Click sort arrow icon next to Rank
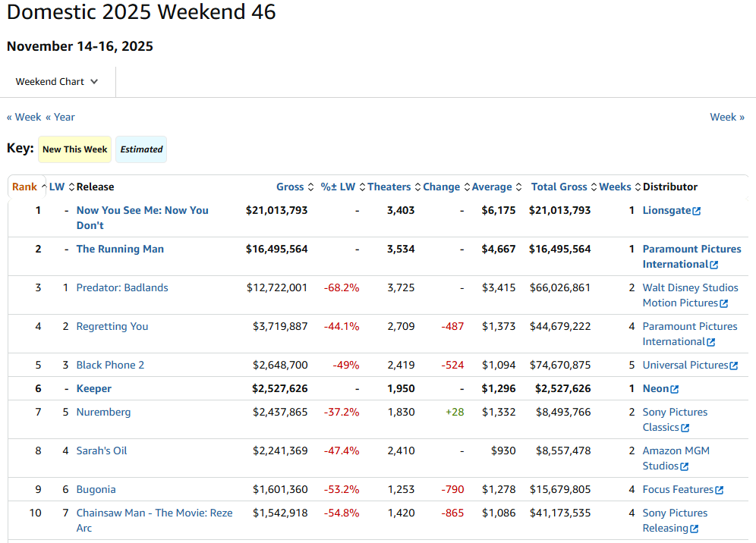This screenshot has height=543, width=756. pyautogui.click(x=43, y=187)
